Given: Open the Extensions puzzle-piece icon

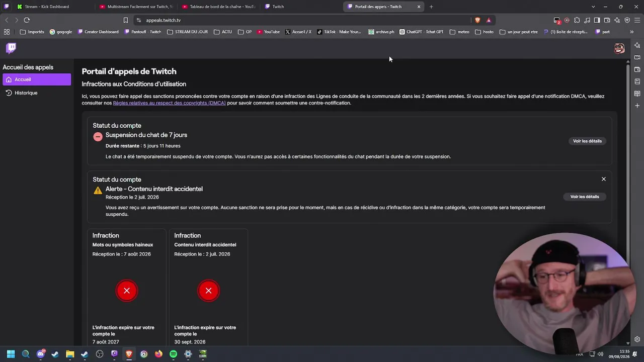Looking at the screenshot, I should coord(577,20).
